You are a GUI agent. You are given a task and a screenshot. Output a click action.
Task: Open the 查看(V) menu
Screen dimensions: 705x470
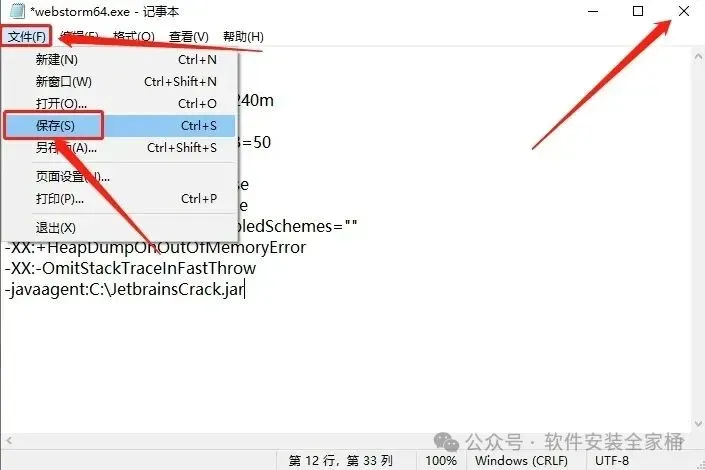click(188, 36)
